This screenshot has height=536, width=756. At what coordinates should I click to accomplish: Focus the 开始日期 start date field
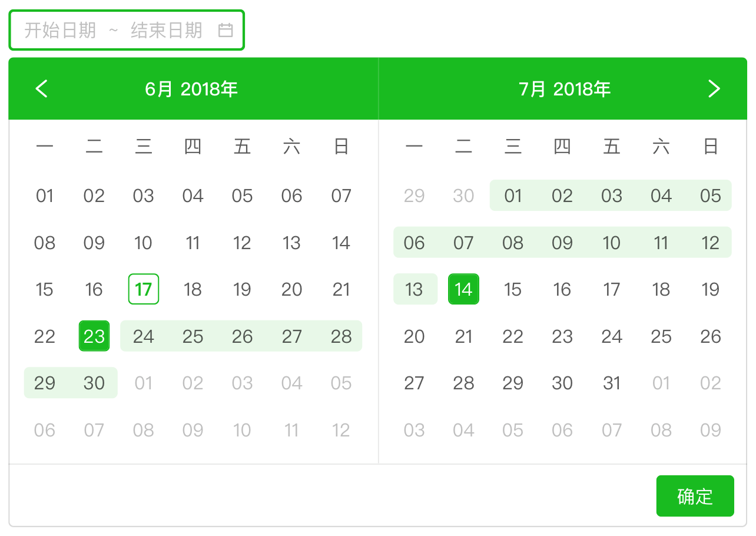pyautogui.click(x=60, y=30)
